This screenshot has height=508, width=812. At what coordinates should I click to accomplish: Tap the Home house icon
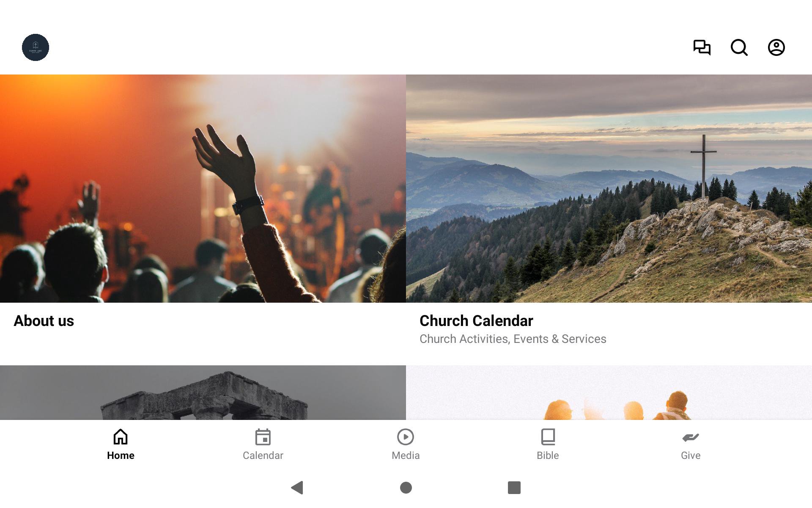point(121,437)
